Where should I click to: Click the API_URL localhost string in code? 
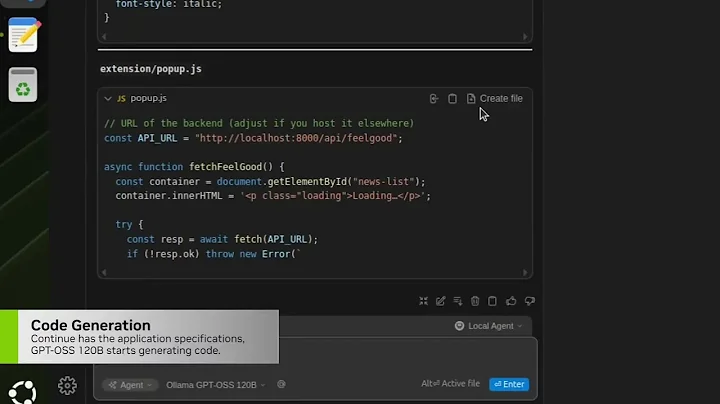point(298,138)
